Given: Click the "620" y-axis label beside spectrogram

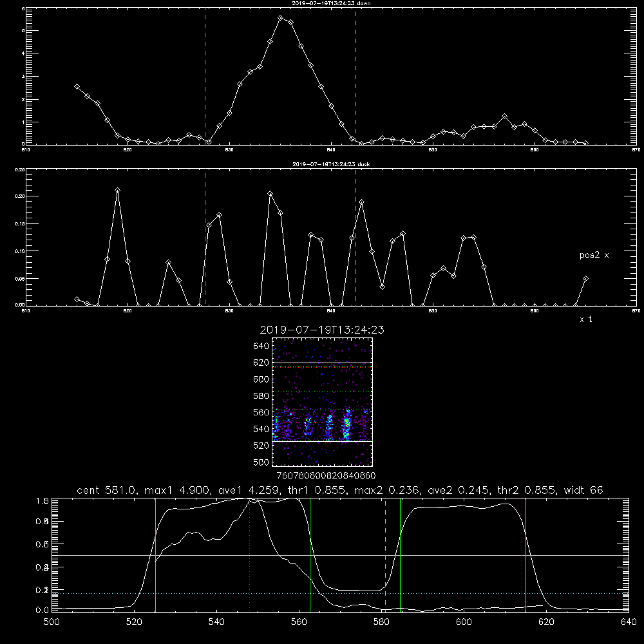Looking at the screenshot, I should 261,363.
